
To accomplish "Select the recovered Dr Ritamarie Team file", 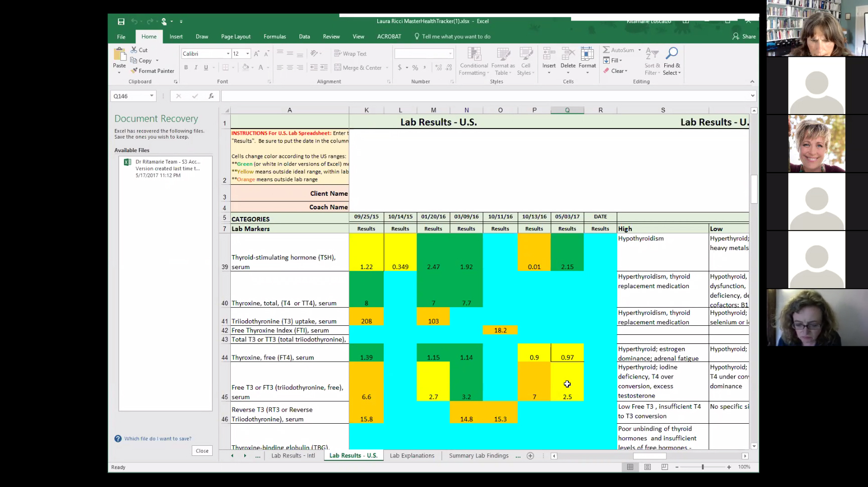I will (x=165, y=169).
